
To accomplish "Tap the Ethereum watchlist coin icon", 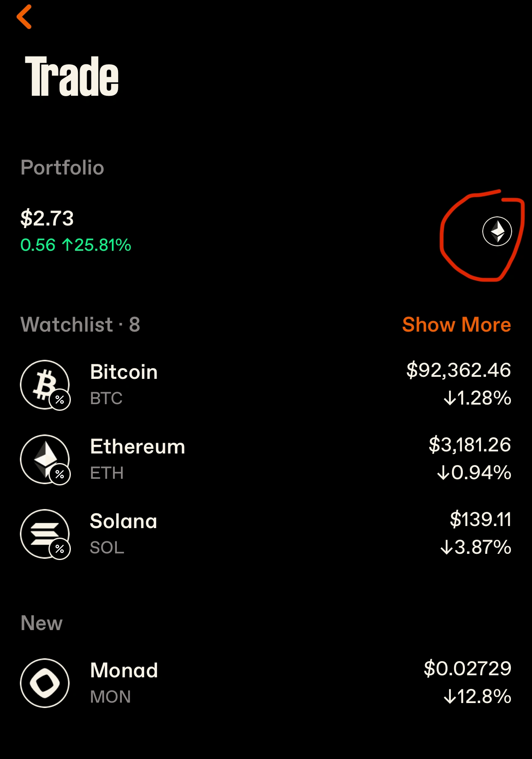I will pos(44,458).
